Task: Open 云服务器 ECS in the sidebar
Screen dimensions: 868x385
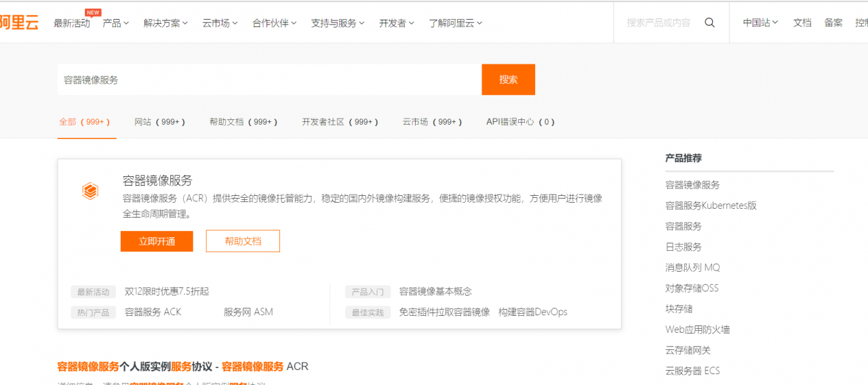Action: click(x=692, y=371)
